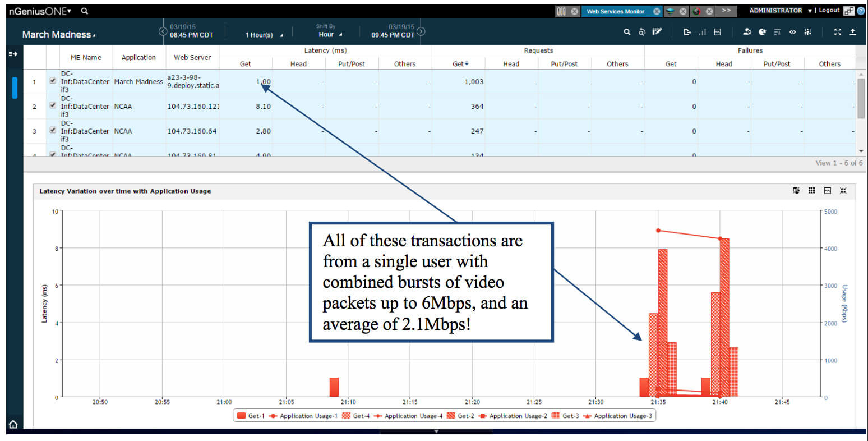Sort by the Requests Get column header
The width and height of the screenshot is (868, 441).
(x=459, y=64)
